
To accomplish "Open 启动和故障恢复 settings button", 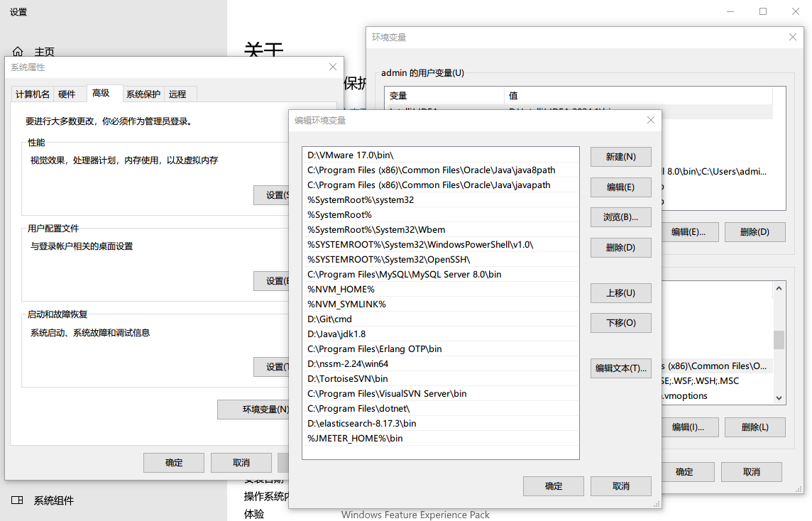I will coord(272,367).
